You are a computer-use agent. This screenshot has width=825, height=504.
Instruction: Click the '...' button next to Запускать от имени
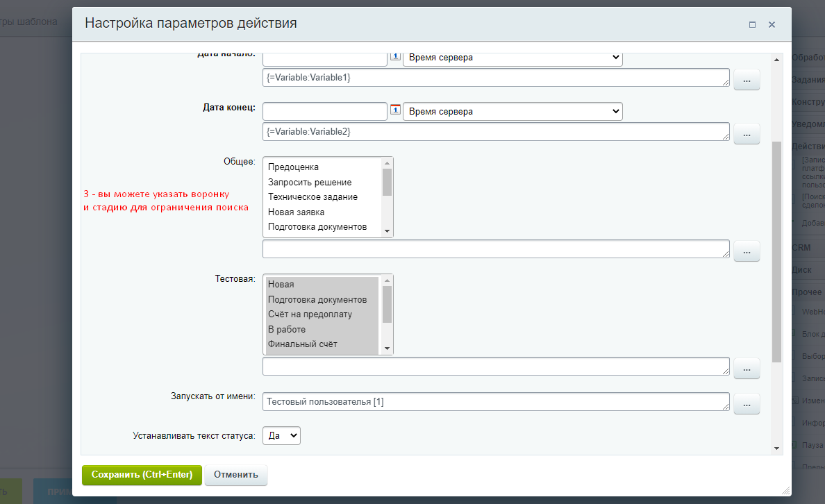coord(747,403)
